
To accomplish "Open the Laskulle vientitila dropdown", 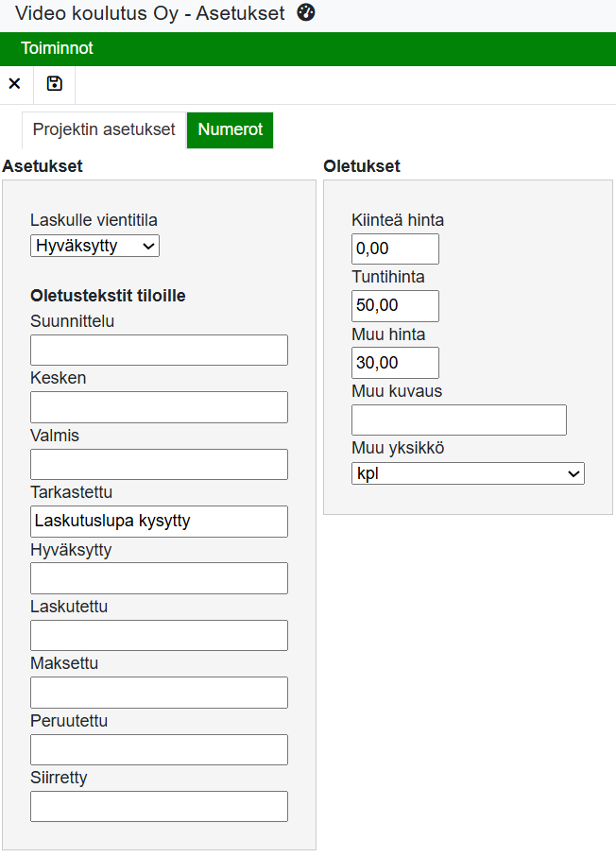I will coord(94,246).
